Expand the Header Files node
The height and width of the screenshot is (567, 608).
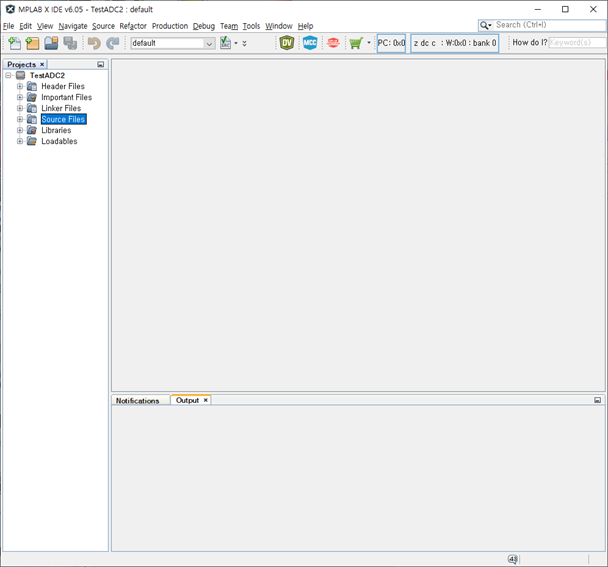20,86
